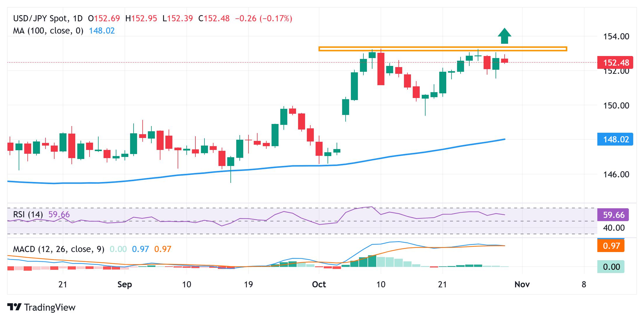Click the Sep label on time axis
Viewport: 644px width, 320px height.
pos(125,284)
